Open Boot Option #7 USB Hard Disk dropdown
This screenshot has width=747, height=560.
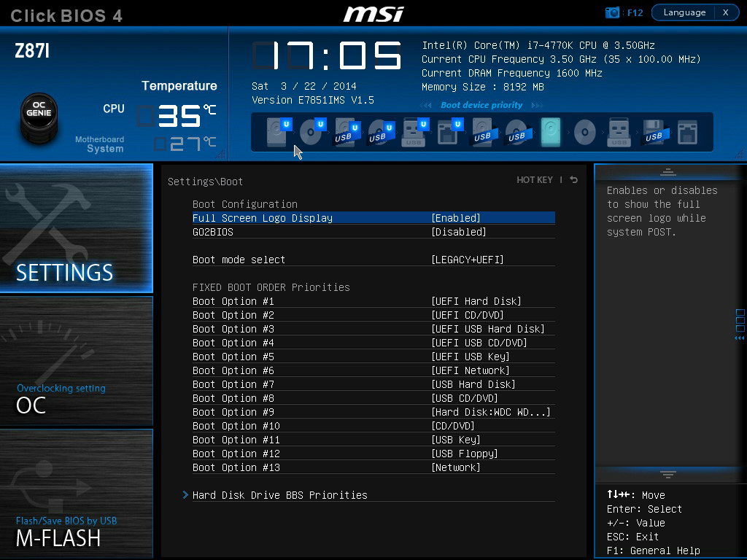pos(473,384)
